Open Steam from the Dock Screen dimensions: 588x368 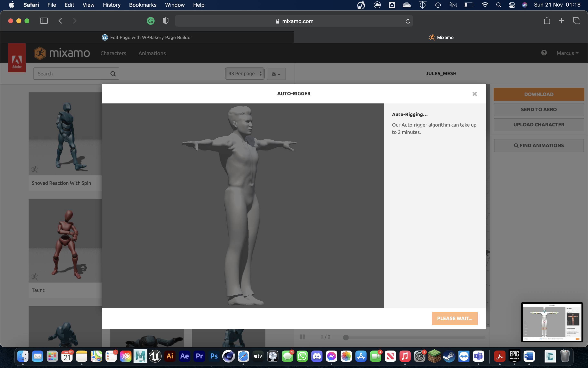[449, 356]
